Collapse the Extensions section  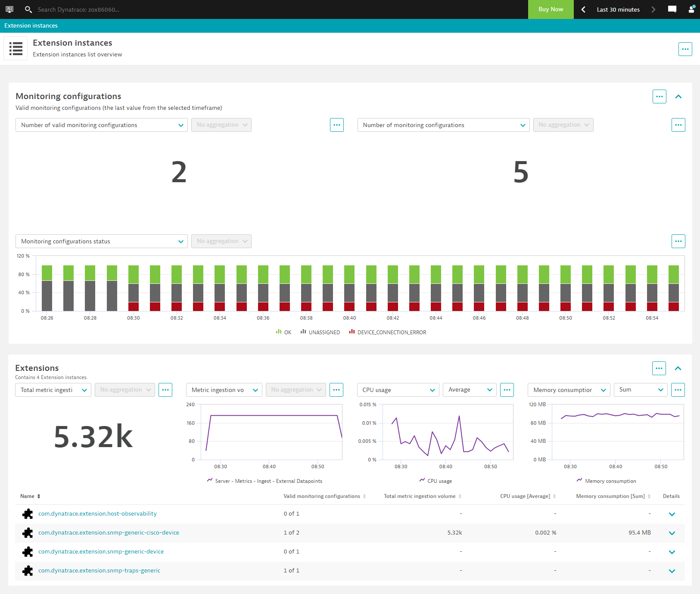[x=678, y=368]
